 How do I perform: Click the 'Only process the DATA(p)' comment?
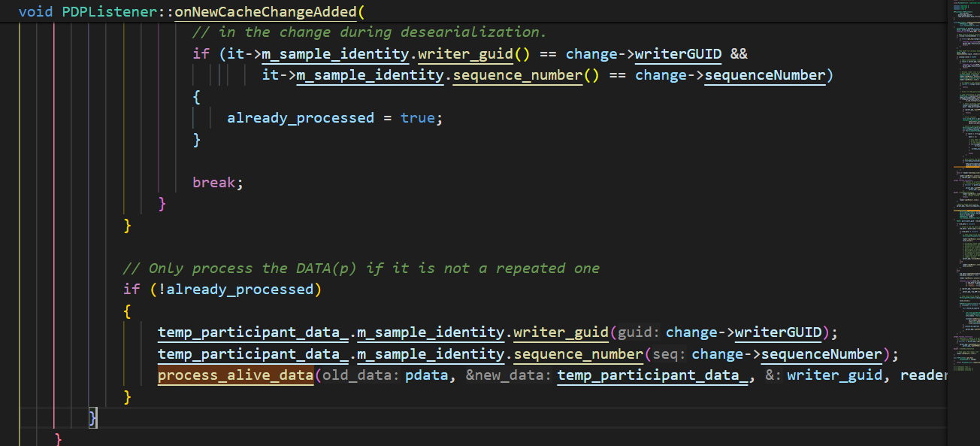tap(361, 269)
